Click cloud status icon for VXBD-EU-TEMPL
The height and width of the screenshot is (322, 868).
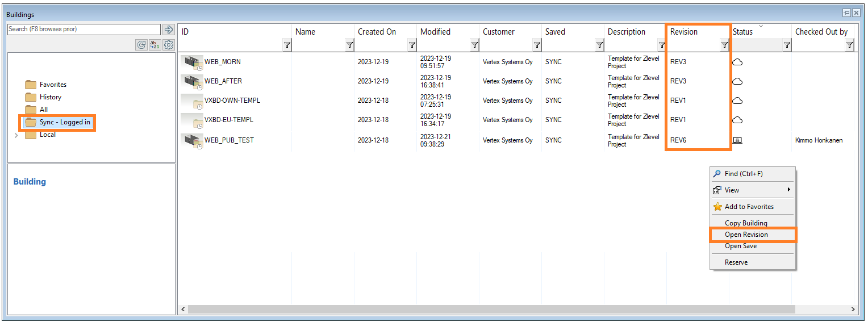point(737,120)
